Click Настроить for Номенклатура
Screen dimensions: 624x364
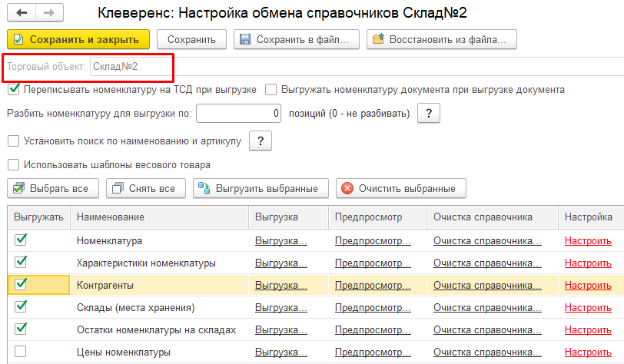pos(588,241)
